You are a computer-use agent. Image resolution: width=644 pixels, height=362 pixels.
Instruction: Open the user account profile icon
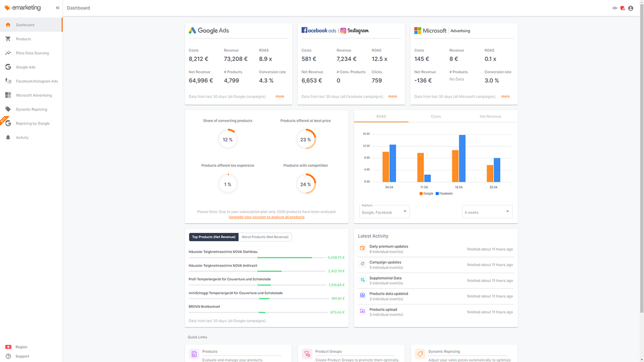pyautogui.click(x=630, y=8)
